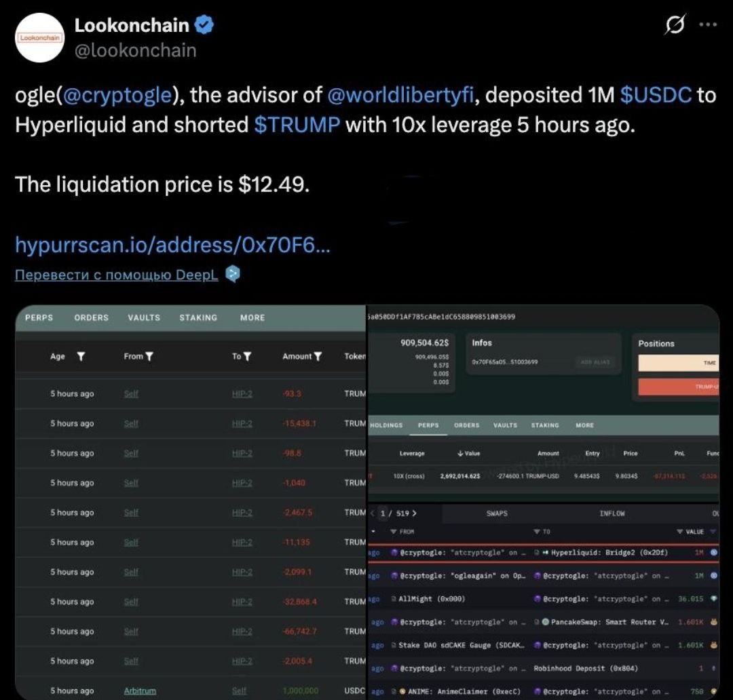Open the VALUE filter in transfers list
733x700 pixels.
679,532
